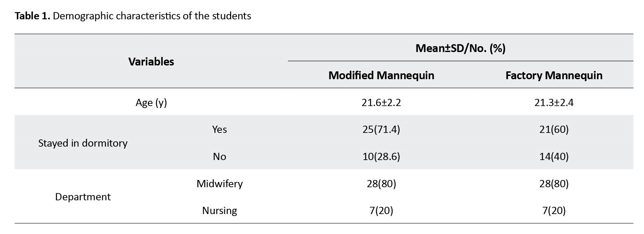Select Nursing value under Factory Mannequin
This screenshot has width=644, height=234.
tap(554, 210)
